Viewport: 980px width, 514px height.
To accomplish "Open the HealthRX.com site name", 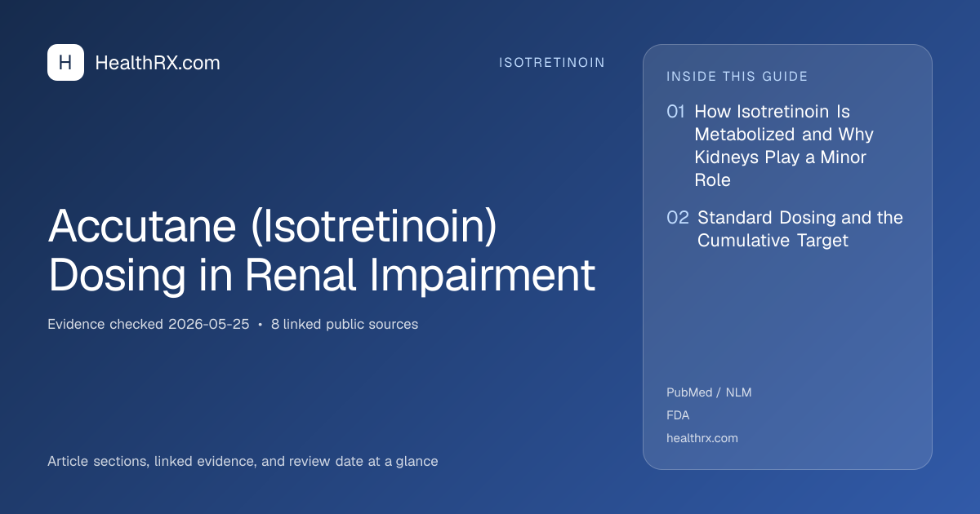I will tap(158, 63).
